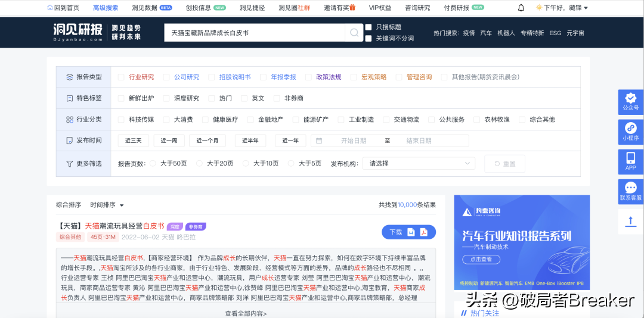Open 小程序 sidebar icon
Viewport: 644px width, 318px height.
point(630,132)
